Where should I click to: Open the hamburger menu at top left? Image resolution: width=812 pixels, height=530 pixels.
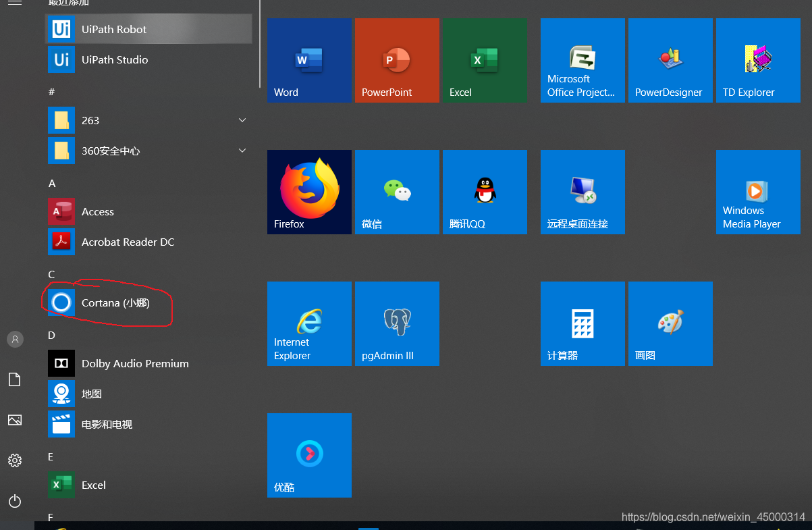pyautogui.click(x=15, y=3)
